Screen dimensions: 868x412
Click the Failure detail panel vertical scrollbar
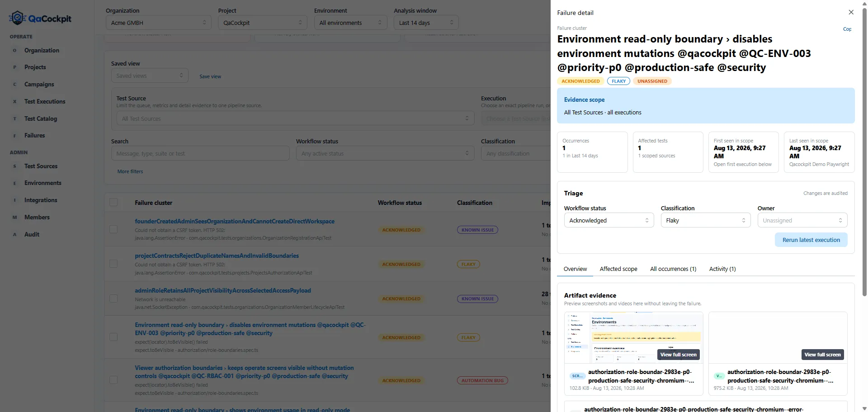click(864, 152)
